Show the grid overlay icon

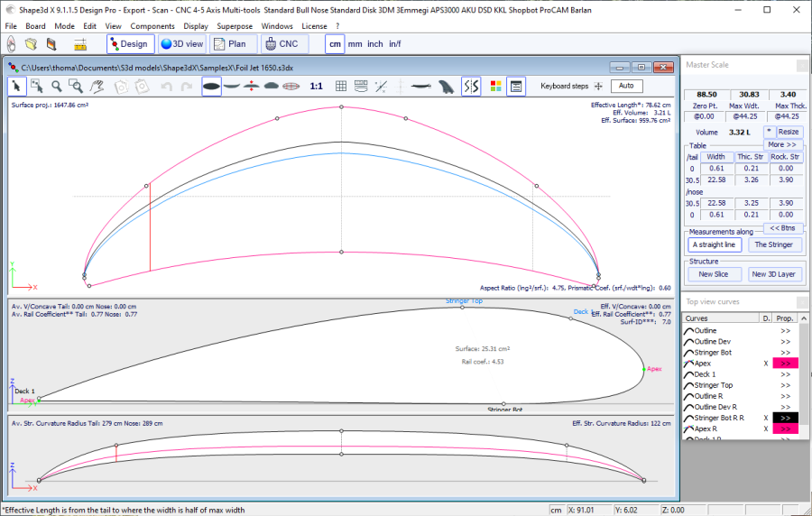(x=341, y=87)
